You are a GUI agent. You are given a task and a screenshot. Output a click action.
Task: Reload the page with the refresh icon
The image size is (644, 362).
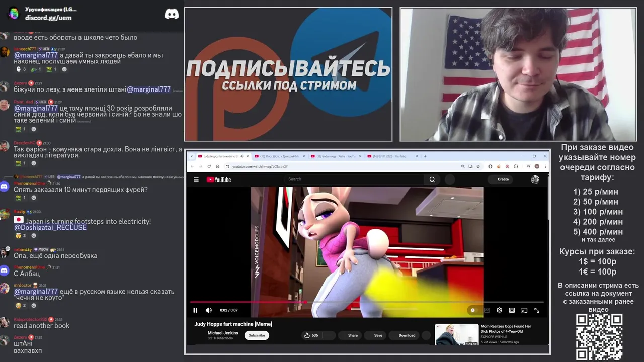(209, 166)
